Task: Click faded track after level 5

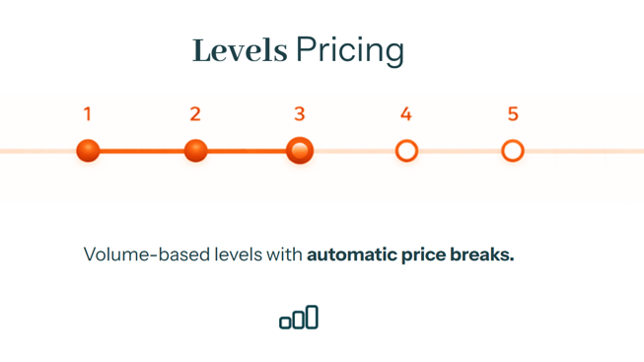Action: [585, 151]
